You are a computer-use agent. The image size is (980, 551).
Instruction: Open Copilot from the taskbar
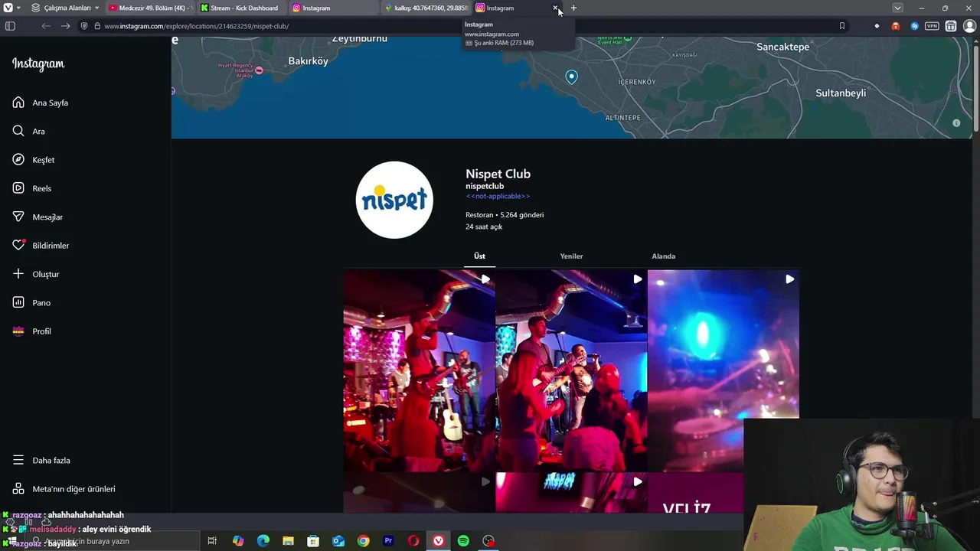[238, 541]
